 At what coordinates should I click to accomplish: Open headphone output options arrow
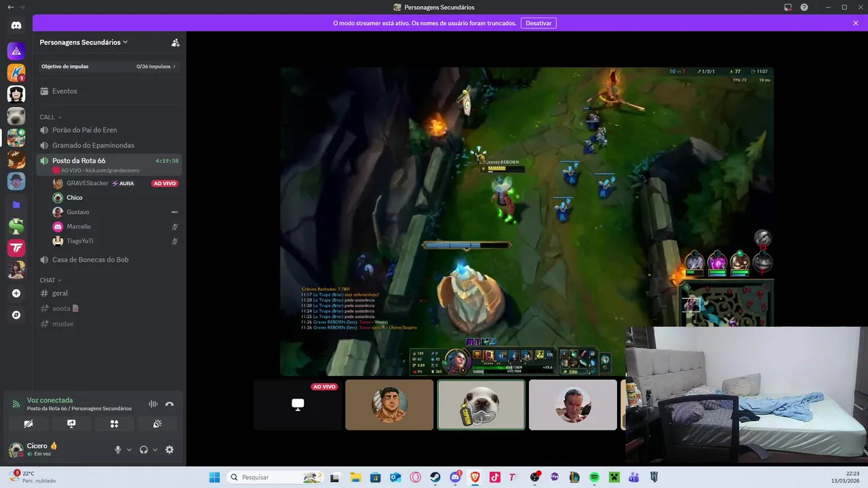[155, 449]
